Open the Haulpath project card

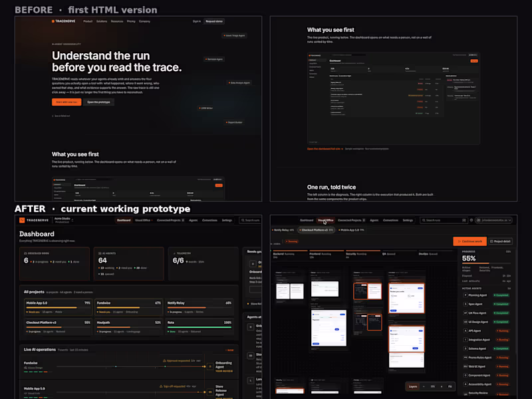tap(128, 327)
